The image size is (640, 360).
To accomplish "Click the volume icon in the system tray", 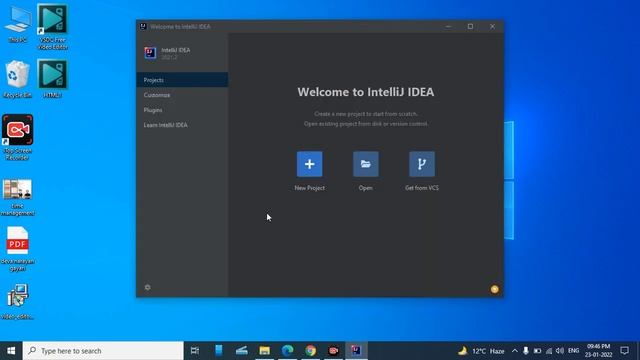I will point(560,351).
